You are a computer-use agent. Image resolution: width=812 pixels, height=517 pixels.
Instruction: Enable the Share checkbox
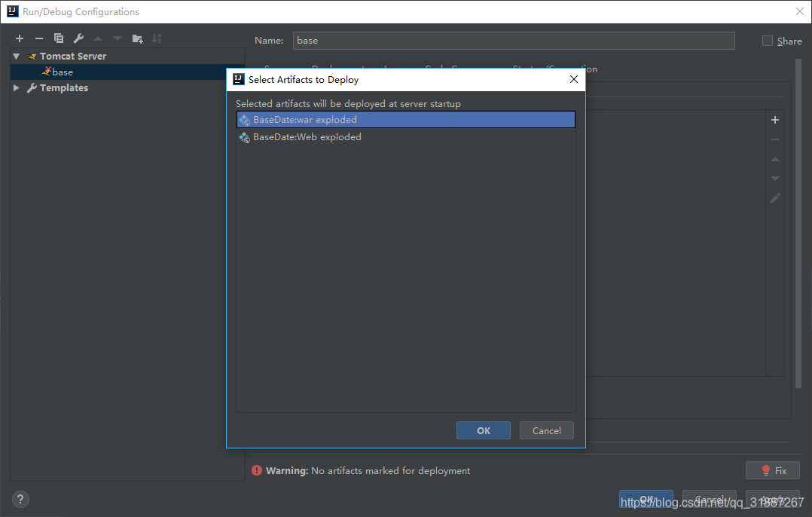(768, 41)
